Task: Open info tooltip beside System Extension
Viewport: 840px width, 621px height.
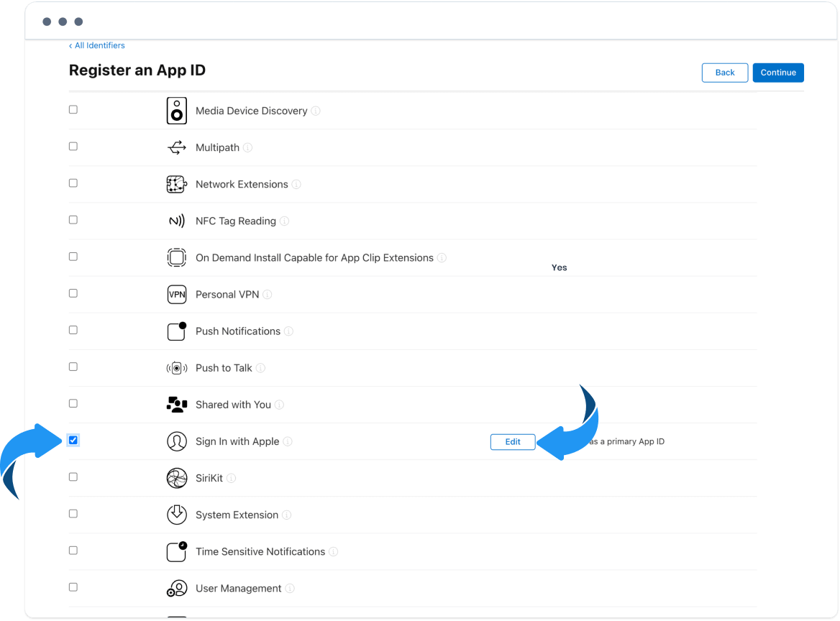Action: point(287,515)
